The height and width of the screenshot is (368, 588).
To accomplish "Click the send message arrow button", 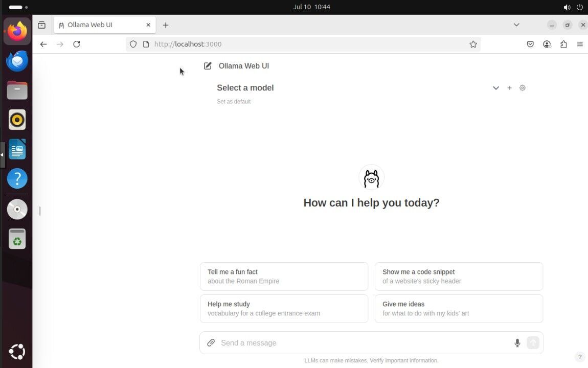I will (533, 343).
